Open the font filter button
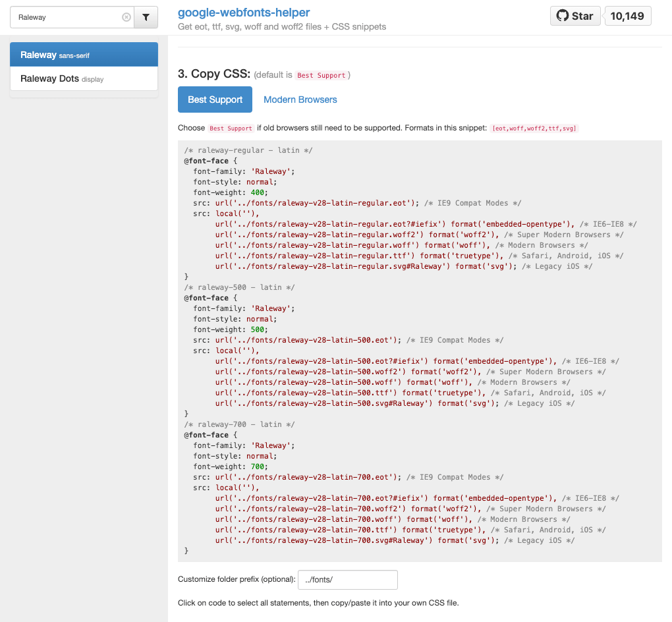This screenshot has width=672, height=622. [146, 18]
